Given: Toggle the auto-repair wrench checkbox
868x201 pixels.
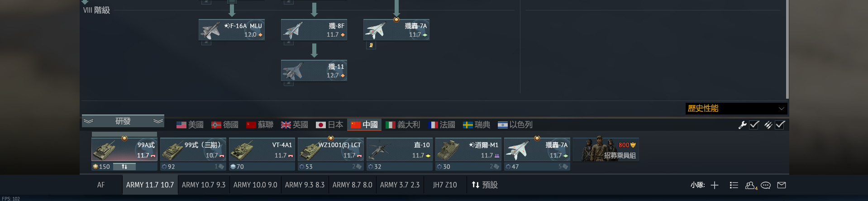Looking at the screenshot, I should click(x=754, y=125).
